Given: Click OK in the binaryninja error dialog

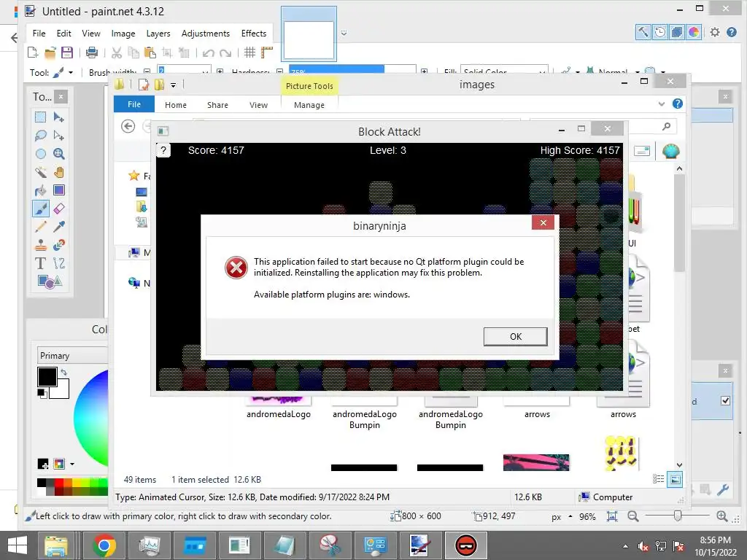Looking at the screenshot, I should click(x=516, y=337).
